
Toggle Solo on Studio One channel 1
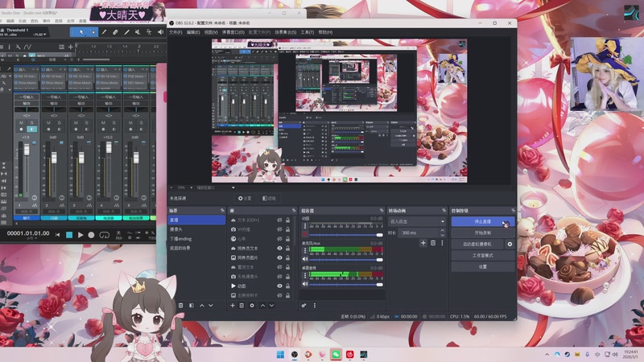coord(32,123)
